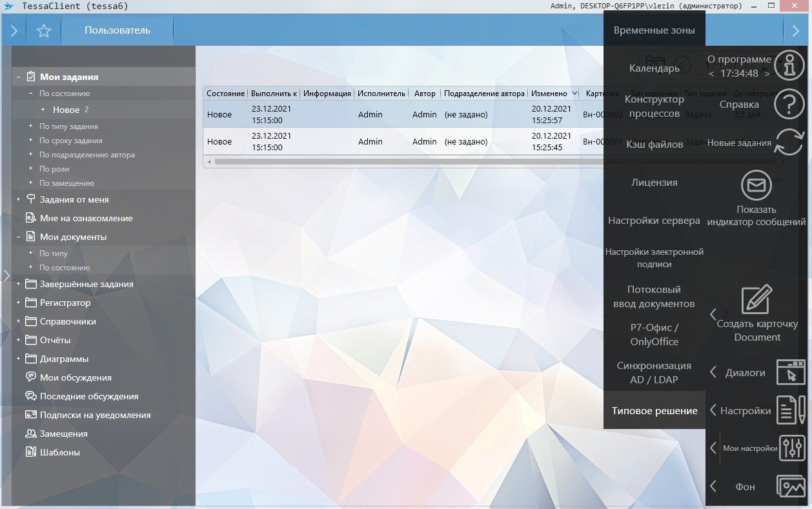Open the User workspace tab
Image resolution: width=812 pixels, height=509 pixels.
(117, 30)
